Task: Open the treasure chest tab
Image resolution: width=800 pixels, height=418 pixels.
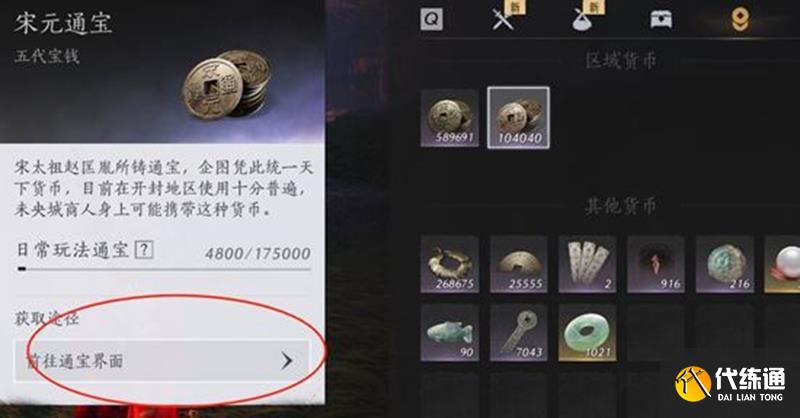Action: (x=661, y=20)
